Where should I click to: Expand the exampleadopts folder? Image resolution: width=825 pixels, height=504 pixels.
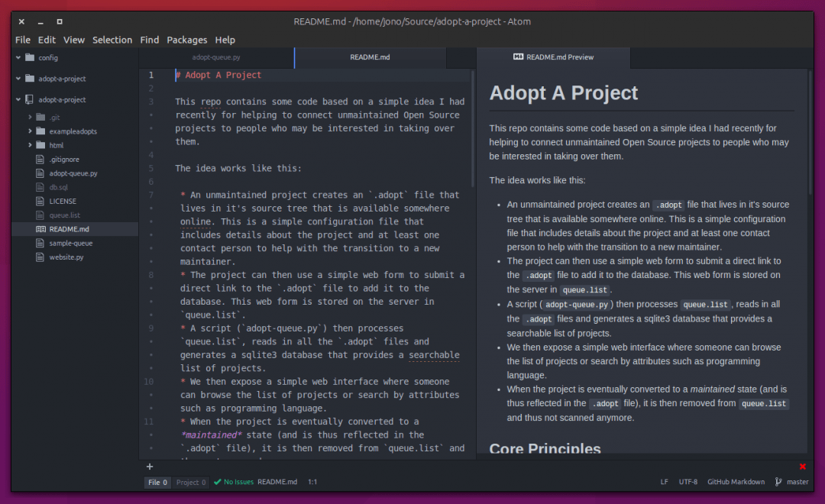[30, 131]
